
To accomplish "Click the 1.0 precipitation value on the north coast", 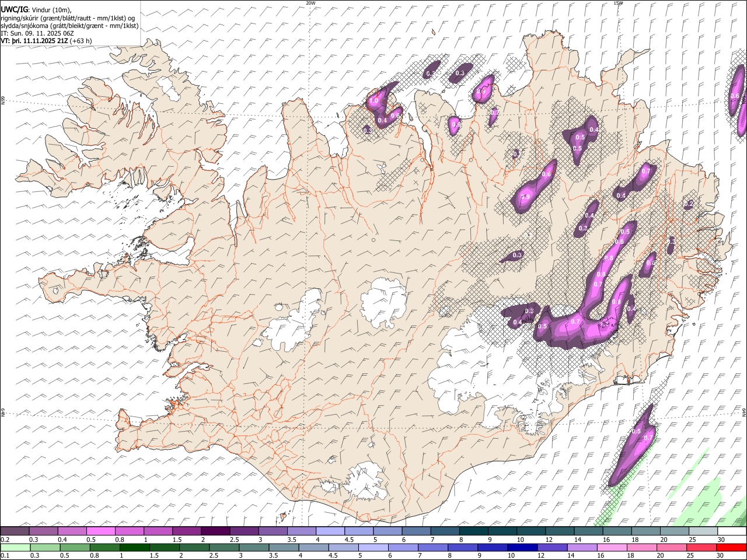I will point(373,101).
